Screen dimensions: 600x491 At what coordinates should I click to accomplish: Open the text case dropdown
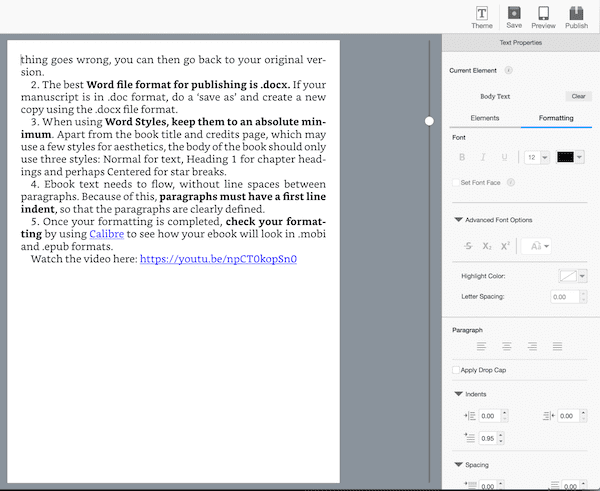tap(538, 246)
